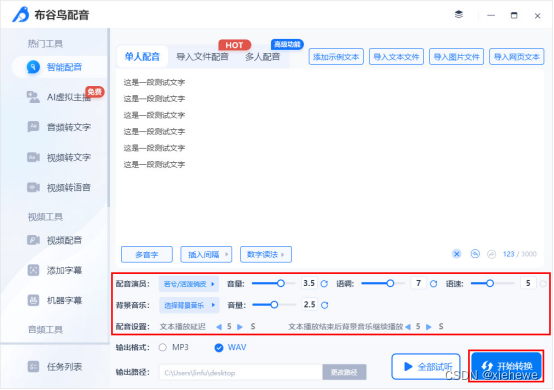554x390 pixels.
Task: Open the 任务列表 task list
Action: coord(55,366)
